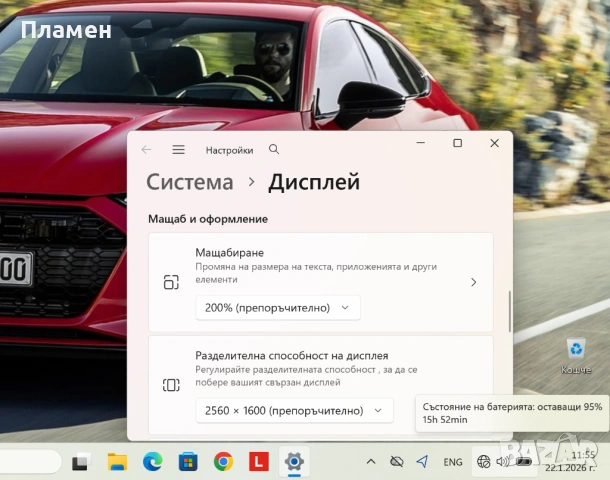Screen dimensions: 610x480
Task: Open the hamburger navigation menu in Settings
Action: pyautogui.click(x=179, y=150)
